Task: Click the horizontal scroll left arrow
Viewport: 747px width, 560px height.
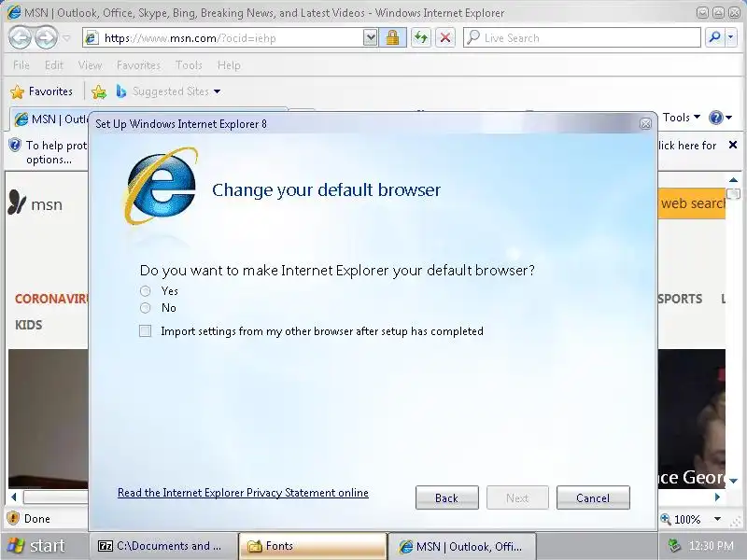Action: coord(14,497)
